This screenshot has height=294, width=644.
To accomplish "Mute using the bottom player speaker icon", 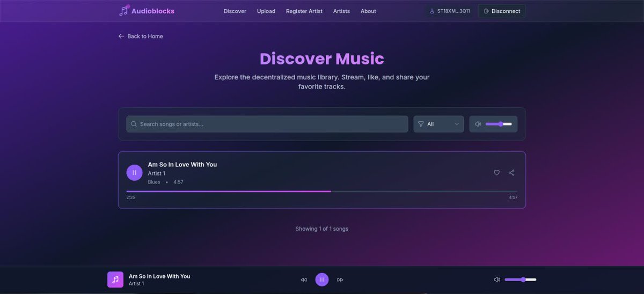I will coord(497,280).
